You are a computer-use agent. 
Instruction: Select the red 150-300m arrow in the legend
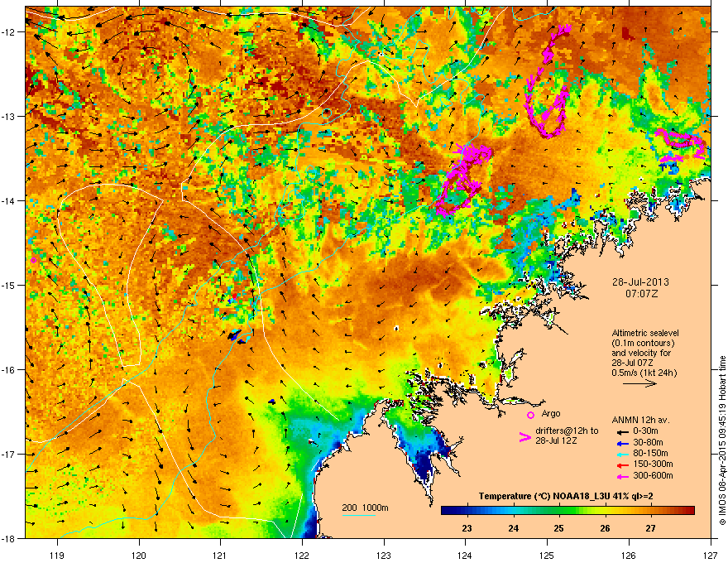click(622, 465)
